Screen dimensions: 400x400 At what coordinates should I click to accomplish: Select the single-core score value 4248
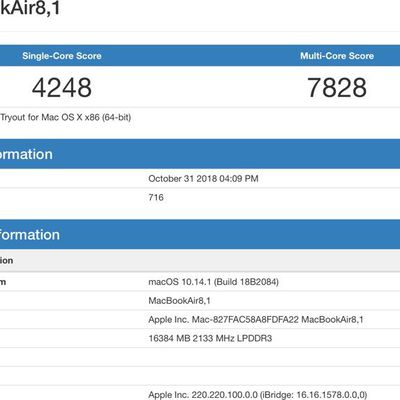[62, 88]
